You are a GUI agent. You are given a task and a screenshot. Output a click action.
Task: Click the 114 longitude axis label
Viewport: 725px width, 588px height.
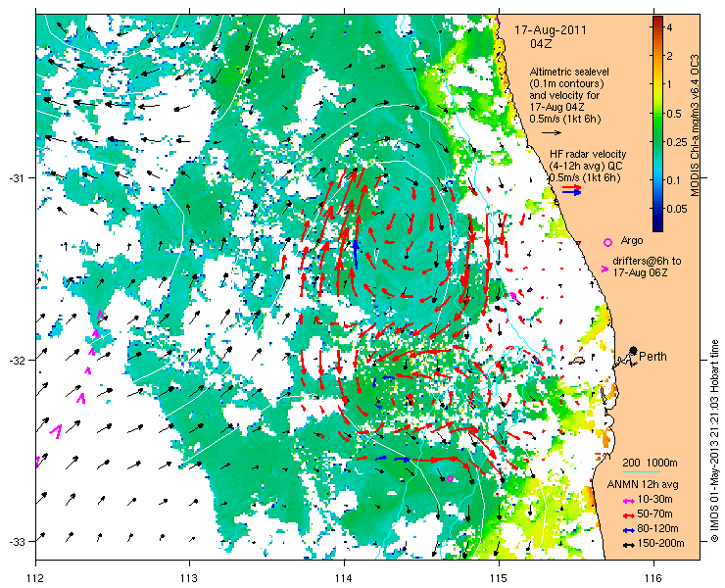click(344, 578)
